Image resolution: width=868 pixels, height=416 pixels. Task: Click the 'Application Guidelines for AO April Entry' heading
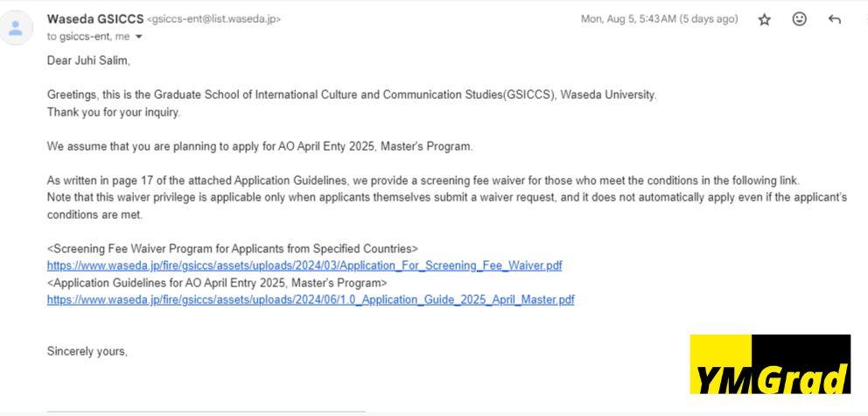tap(217, 283)
